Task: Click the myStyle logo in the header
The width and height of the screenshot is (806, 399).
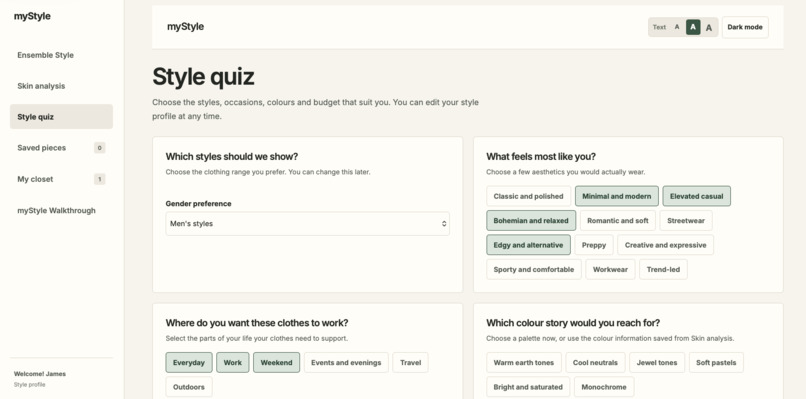Action: tap(186, 27)
